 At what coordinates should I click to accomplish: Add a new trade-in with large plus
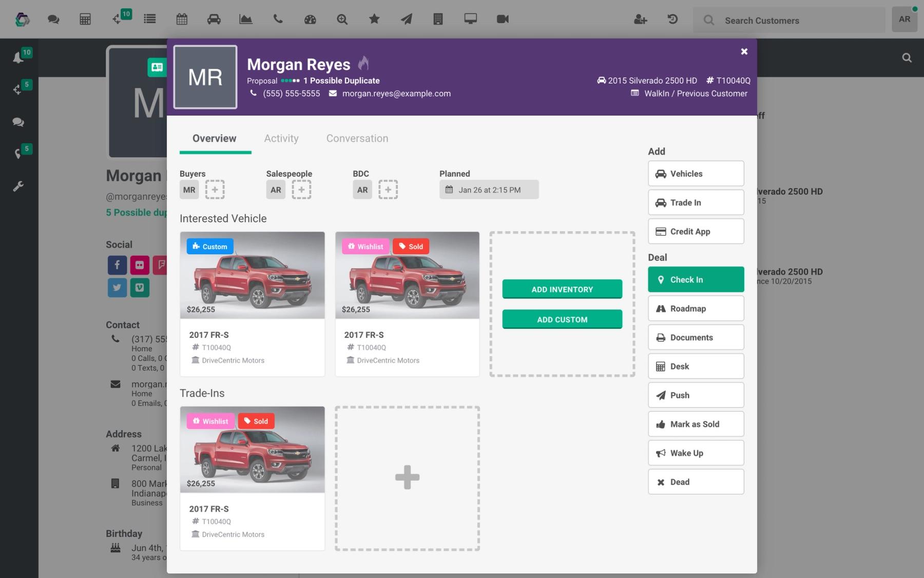(x=407, y=478)
